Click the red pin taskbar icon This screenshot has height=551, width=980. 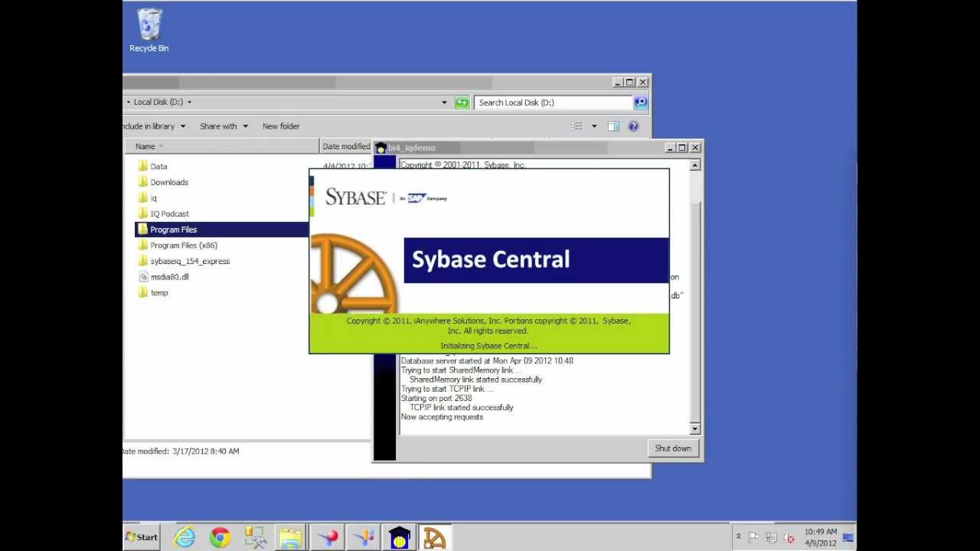click(x=327, y=537)
